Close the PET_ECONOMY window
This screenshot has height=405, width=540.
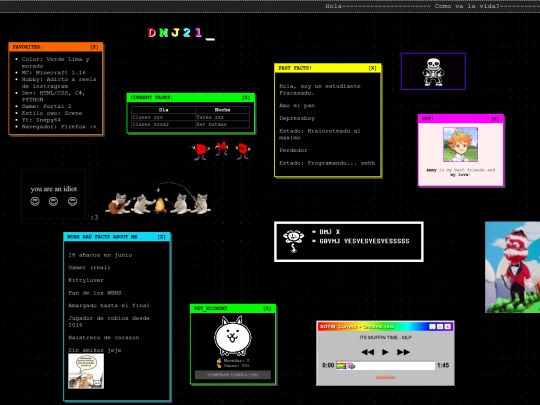tap(267, 308)
